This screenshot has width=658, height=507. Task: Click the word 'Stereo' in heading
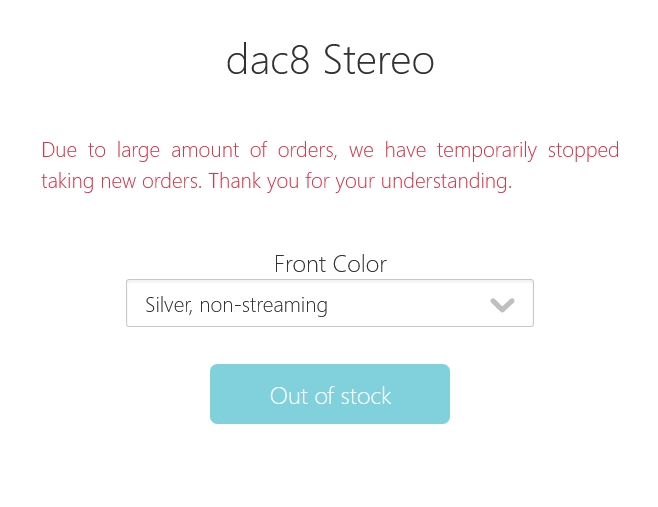[x=379, y=60]
